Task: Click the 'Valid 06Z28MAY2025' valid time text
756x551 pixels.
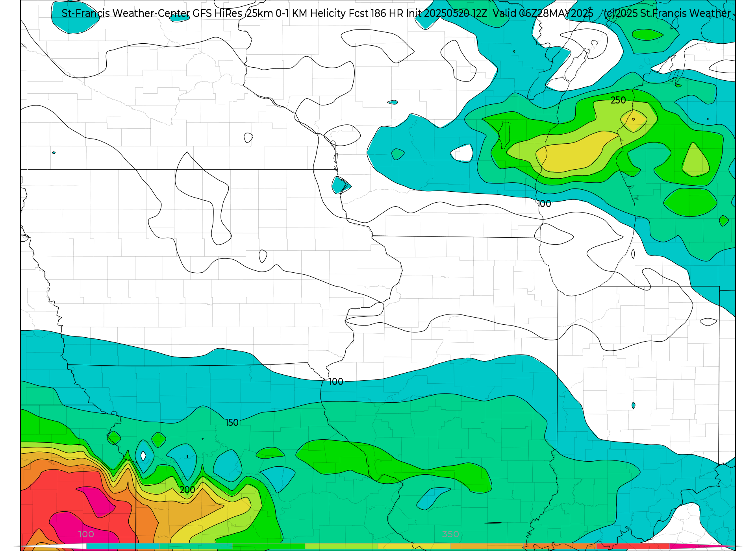Action: [543, 13]
